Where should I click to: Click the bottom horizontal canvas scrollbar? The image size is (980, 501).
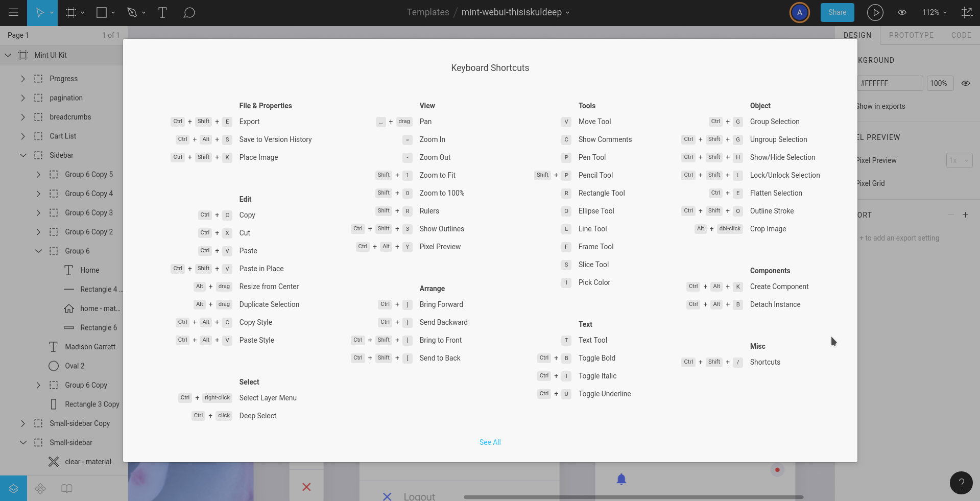(x=633, y=497)
